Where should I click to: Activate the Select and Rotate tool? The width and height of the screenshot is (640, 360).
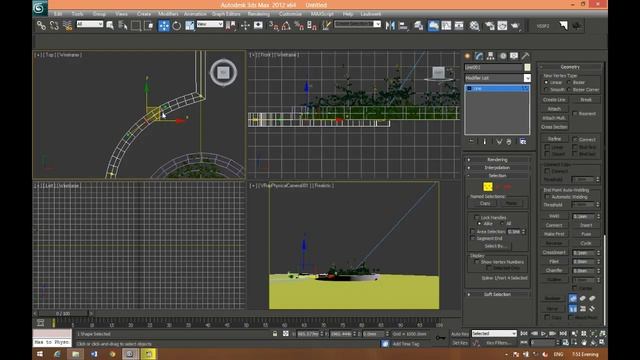click(177, 26)
